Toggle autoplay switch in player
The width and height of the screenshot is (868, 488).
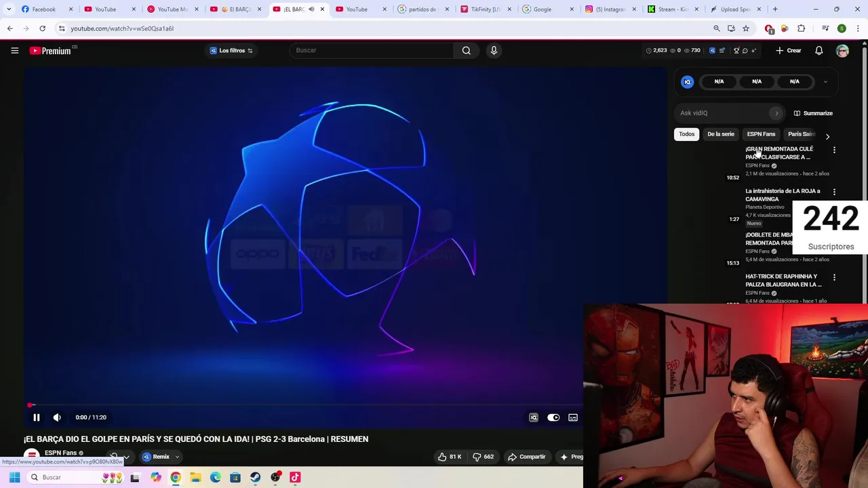tap(553, 418)
